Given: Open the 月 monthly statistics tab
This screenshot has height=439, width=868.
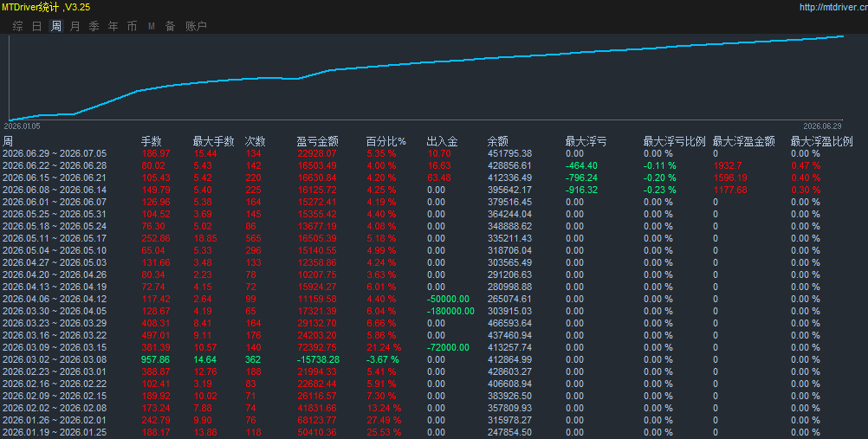Looking at the screenshot, I should tap(74, 26).
